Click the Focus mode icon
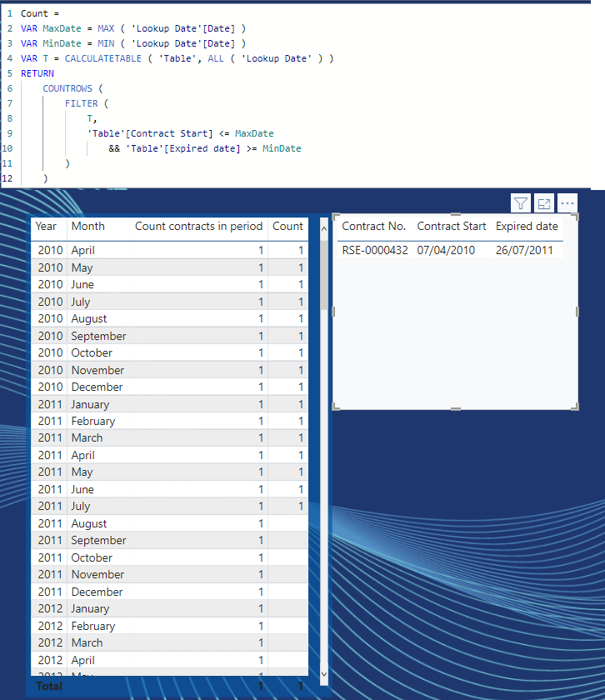The width and height of the screenshot is (605, 700). coord(544,204)
